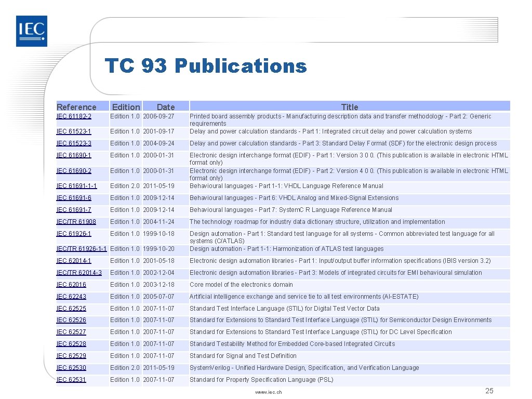Click date 2001-09-17

(x=158, y=131)
